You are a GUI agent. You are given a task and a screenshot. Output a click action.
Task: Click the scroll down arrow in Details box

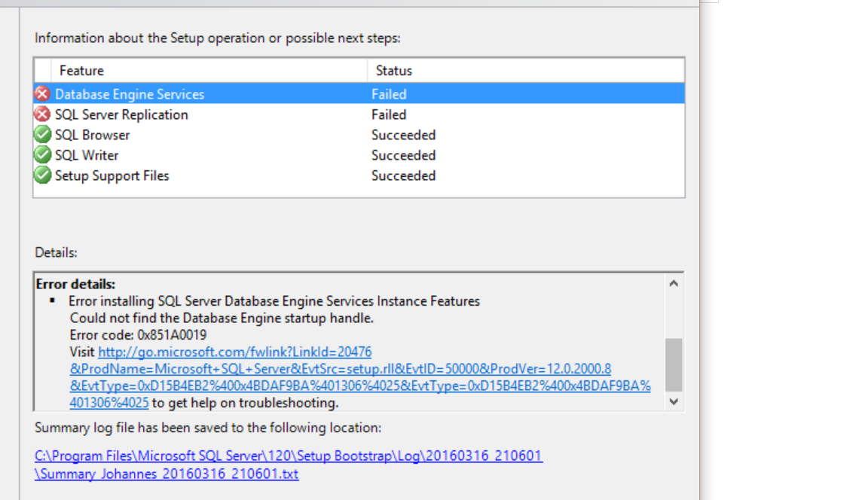pos(674,401)
